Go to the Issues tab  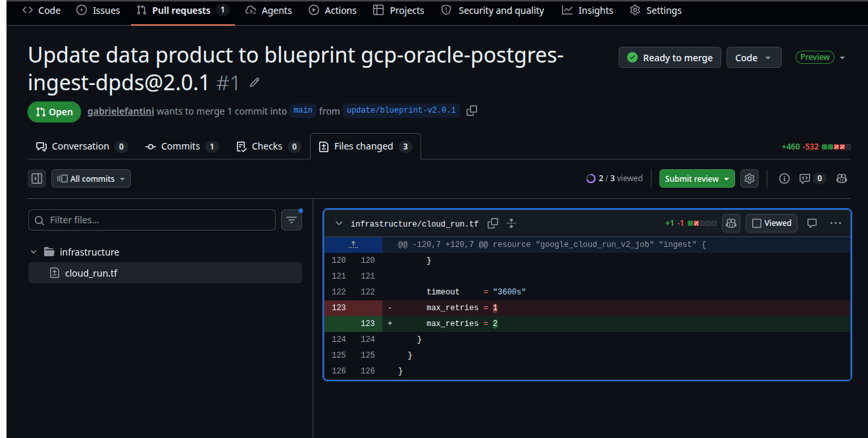tap(98, 11)
